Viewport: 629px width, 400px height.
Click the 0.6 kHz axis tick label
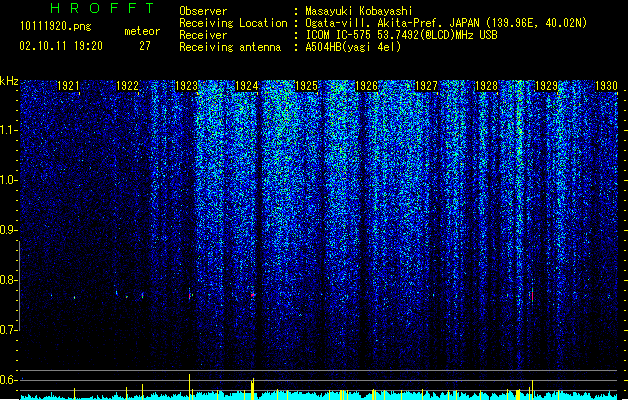click(9, 380)
